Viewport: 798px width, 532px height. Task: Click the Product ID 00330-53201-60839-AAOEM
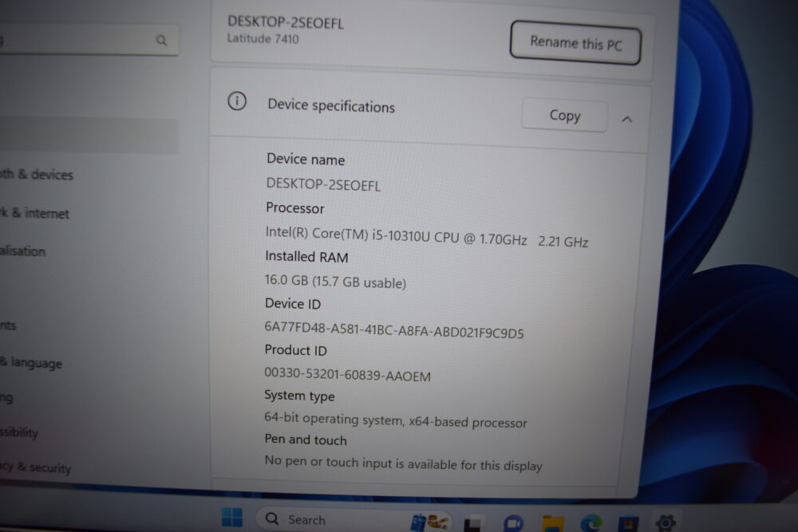[x=347, y=375]
